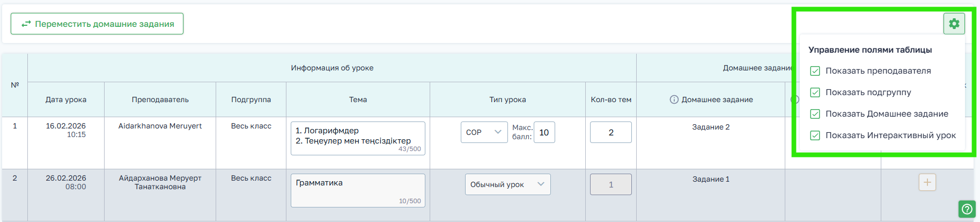Click the Макс. балл field showing 10

tap(544, 132)
